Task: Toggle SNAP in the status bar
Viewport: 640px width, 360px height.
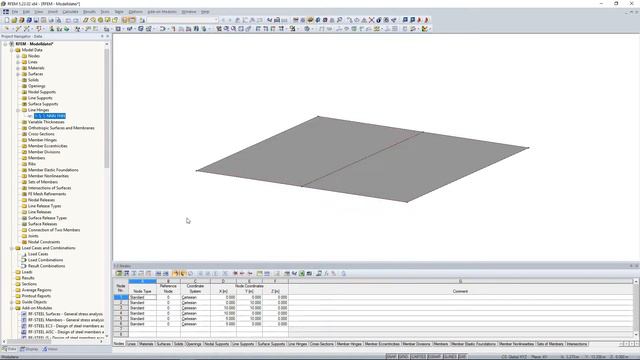Action: [x=391, y=357]
